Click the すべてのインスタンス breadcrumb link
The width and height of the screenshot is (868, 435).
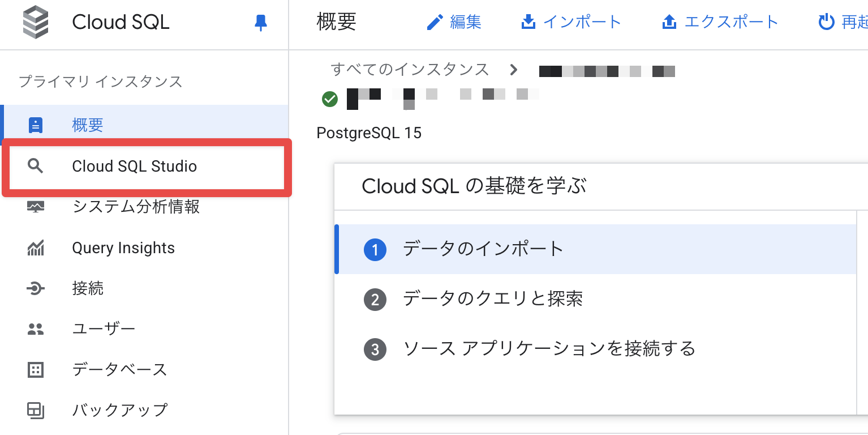410,70
